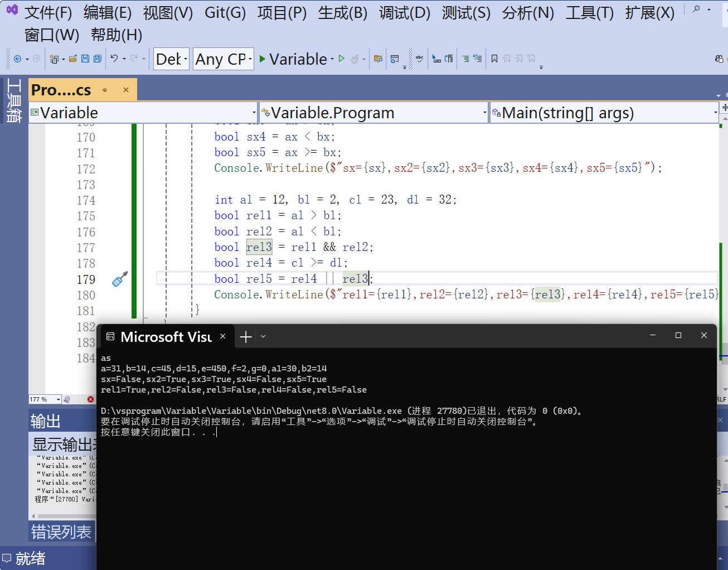Open the 视图(V) menu
This screenshot has height=570, width=728.
(x=168, y=13)
